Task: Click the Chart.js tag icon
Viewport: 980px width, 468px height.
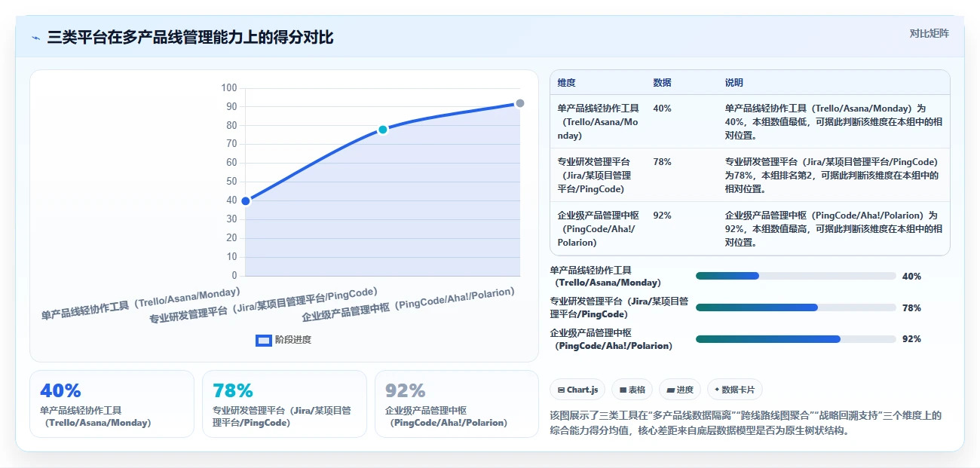Action: click(562, 390)
